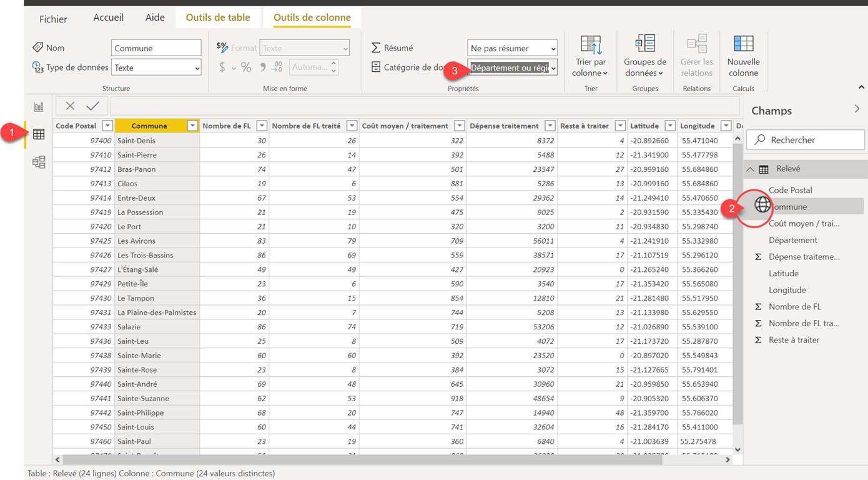Switch to the Report view icon
The image size is (868, 480).
point(39,107)
